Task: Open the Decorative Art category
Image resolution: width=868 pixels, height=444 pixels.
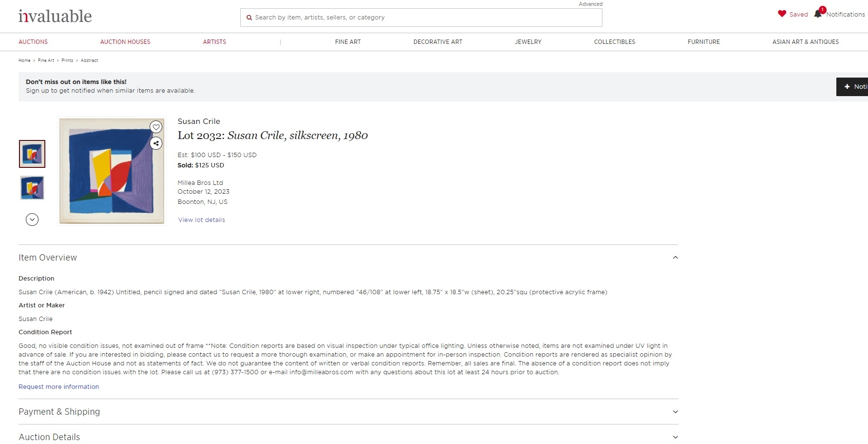Action: point(438,42)
